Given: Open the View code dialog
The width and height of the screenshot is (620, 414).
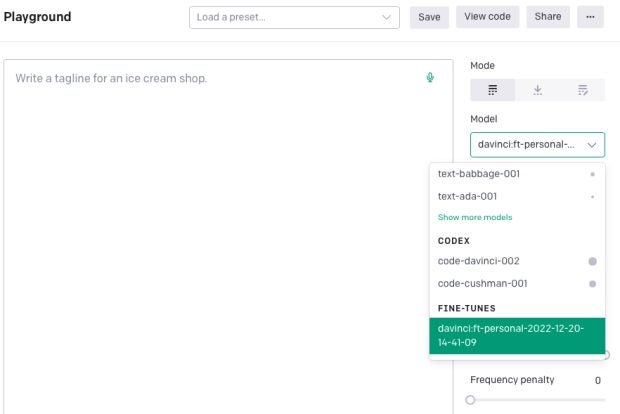Looking at the screenshot, I should click(x=487, y=17).
